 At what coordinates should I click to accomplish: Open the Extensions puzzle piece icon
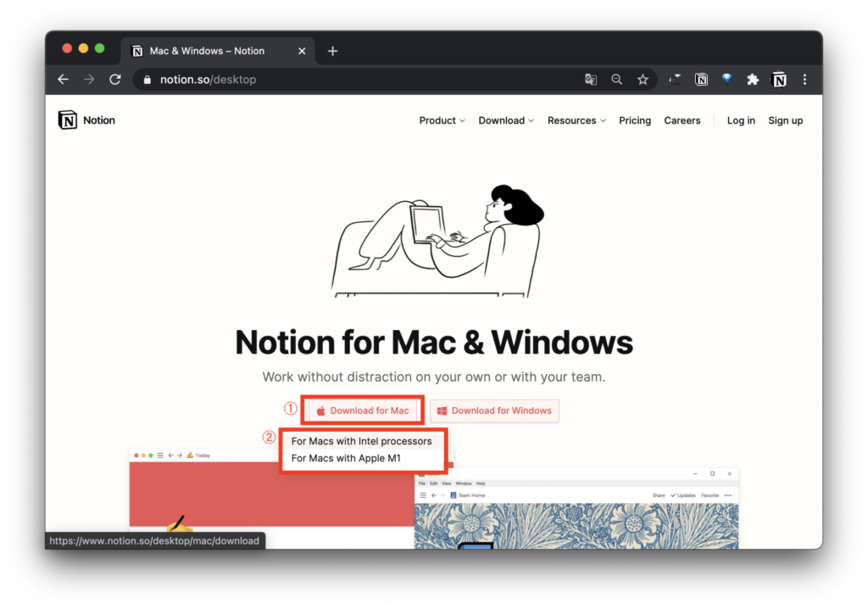tap(753, 79)
